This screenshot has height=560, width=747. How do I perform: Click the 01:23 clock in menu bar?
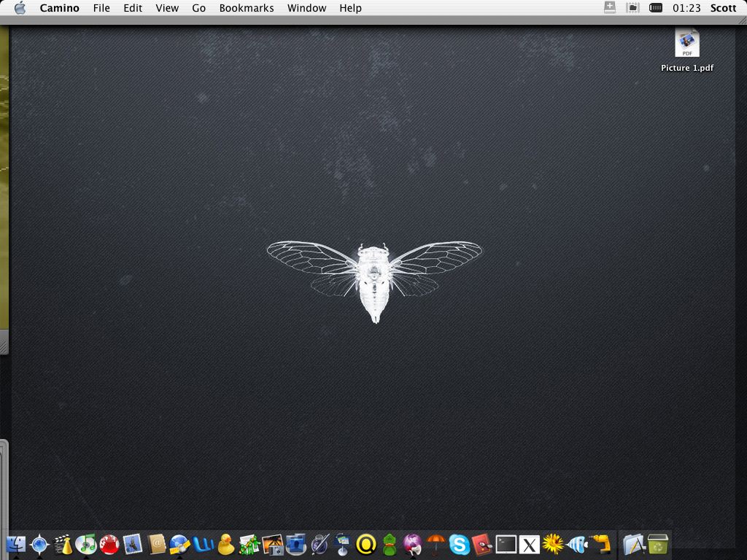[686, 8]
